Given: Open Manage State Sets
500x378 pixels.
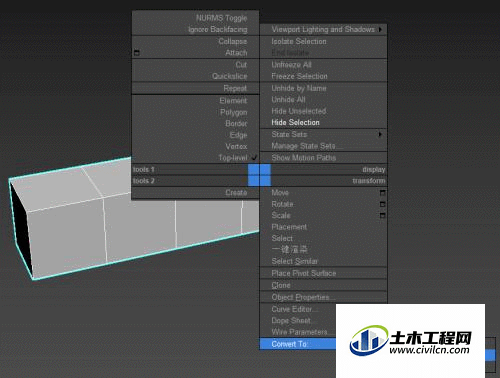Looking at the screenshot, I should coord(306,146).
